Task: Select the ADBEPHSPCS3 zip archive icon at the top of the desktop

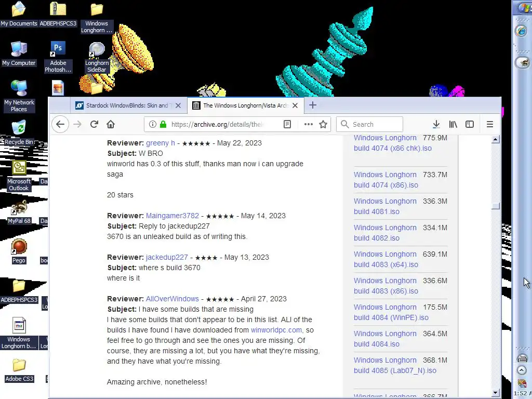Action: click(x=58, y=14)
